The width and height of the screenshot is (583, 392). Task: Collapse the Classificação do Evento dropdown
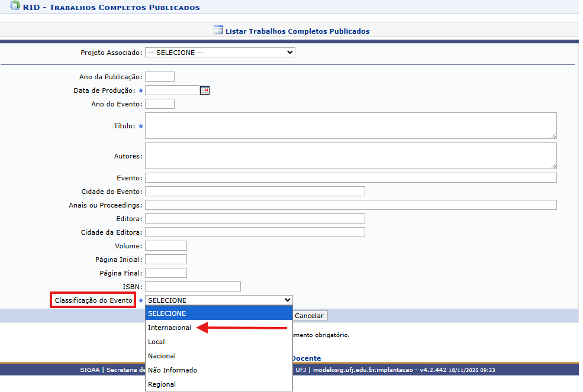(x=218, y=300)
